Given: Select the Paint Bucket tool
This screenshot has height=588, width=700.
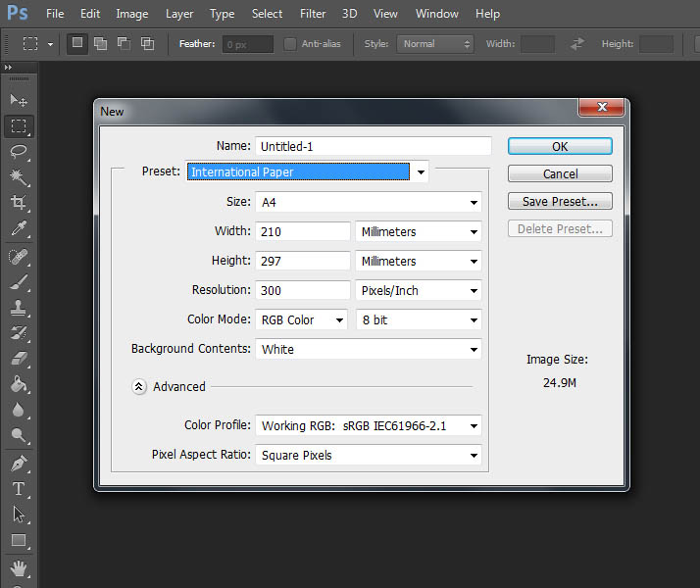Looking at the screenshot, I should 19,384.
